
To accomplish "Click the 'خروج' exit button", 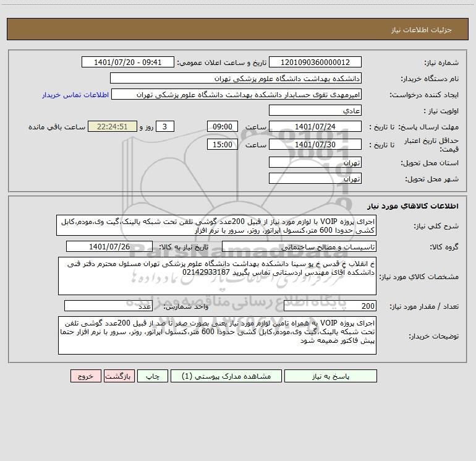I will tap(85, 376).
